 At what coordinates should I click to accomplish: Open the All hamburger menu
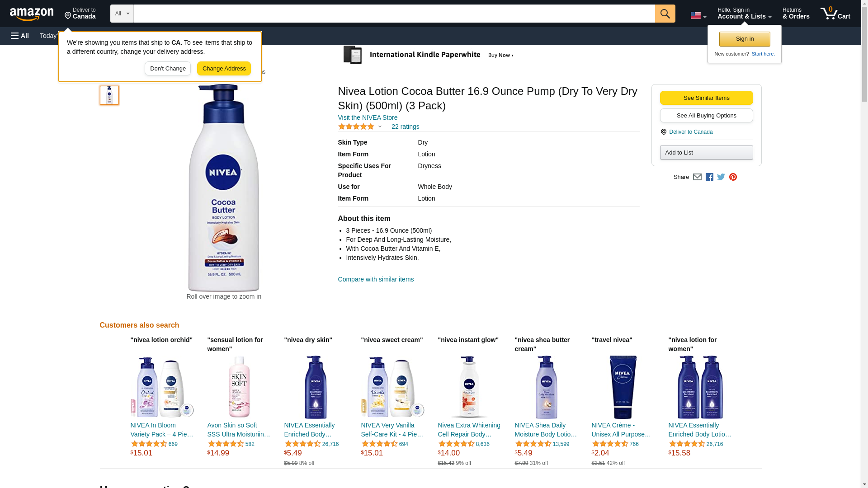pyautogui.click(x=20, y=36)
